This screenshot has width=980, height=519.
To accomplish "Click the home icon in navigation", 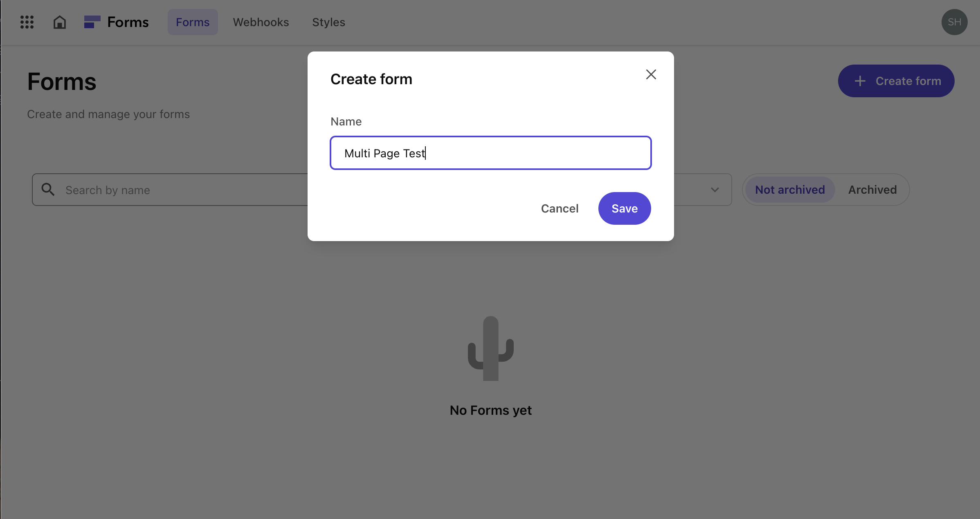I will click(x=59, y=21).
